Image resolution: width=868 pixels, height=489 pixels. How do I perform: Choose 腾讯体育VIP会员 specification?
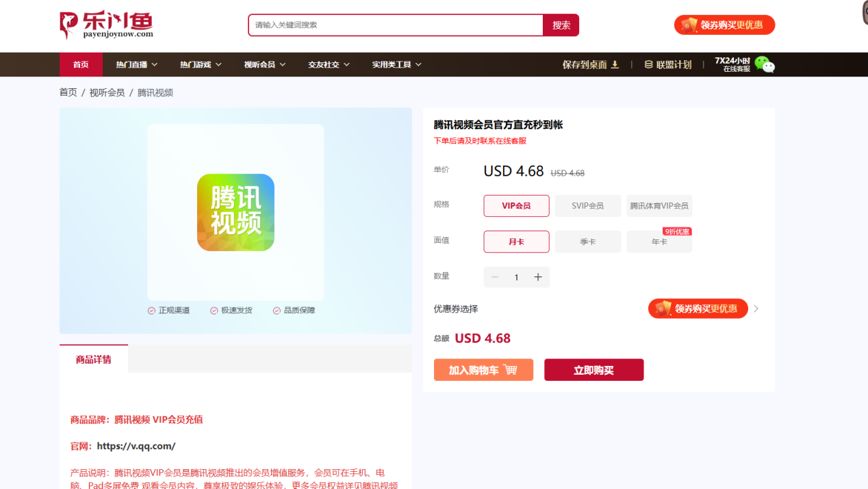[x=659, y=206]
